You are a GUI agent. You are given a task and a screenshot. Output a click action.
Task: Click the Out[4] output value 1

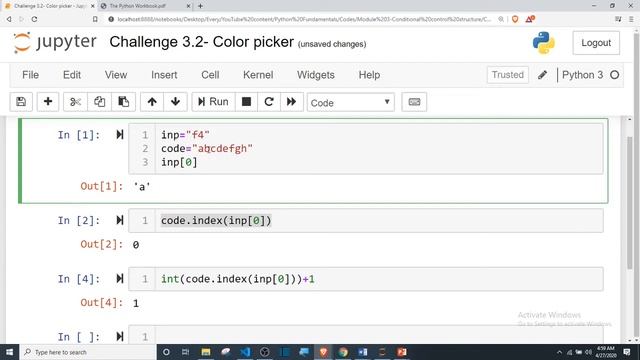(136, 303)
